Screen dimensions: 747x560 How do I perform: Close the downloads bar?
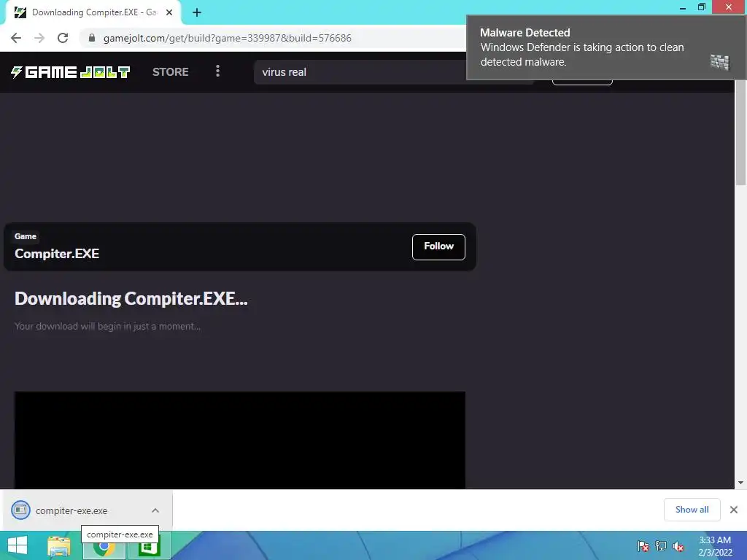click(x=734, y=510)
